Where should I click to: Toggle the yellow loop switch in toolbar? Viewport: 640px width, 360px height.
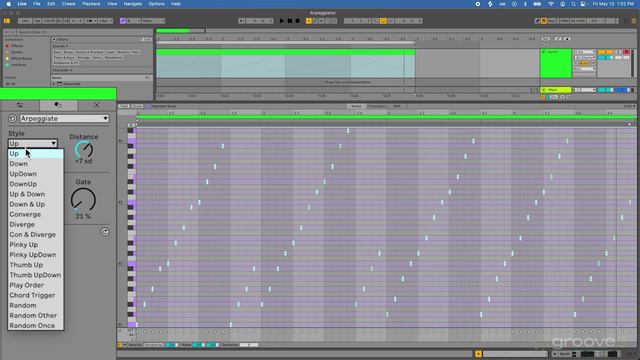[x=383, y=21]
